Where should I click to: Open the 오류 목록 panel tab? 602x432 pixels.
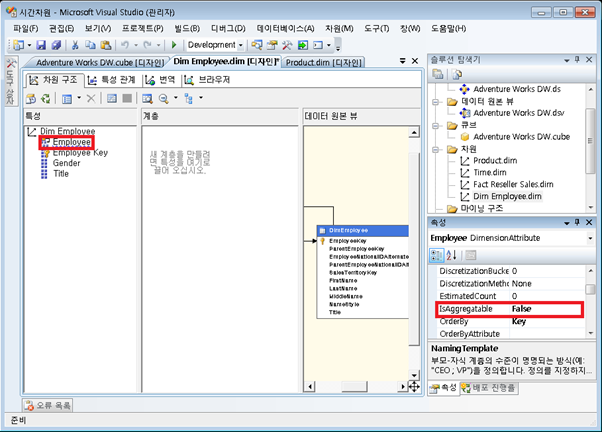[x=48, y=405]
